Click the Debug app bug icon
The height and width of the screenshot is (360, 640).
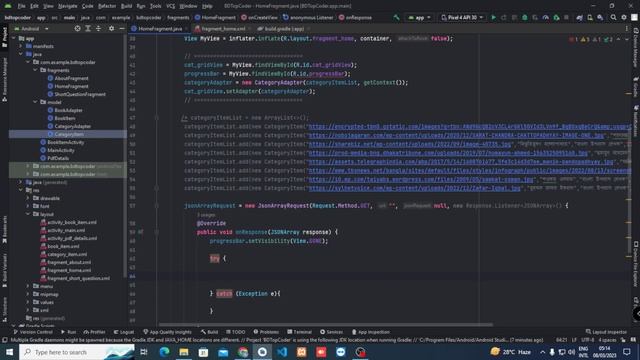pos(525,18)
